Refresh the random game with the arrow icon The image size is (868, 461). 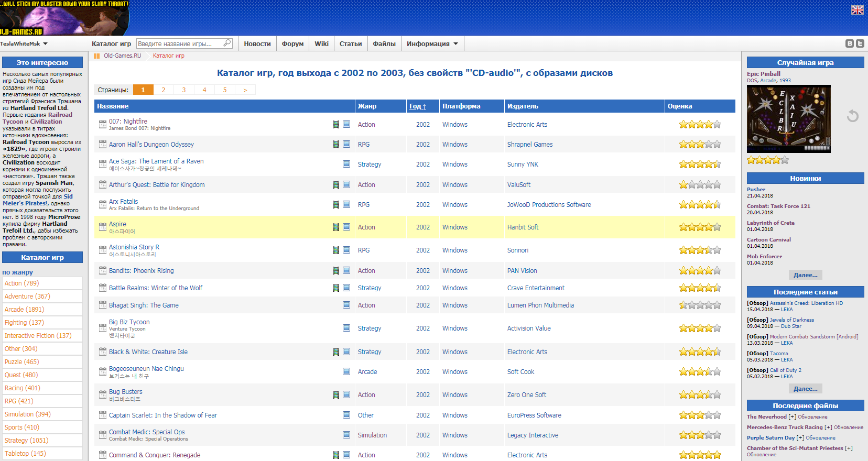853,116
